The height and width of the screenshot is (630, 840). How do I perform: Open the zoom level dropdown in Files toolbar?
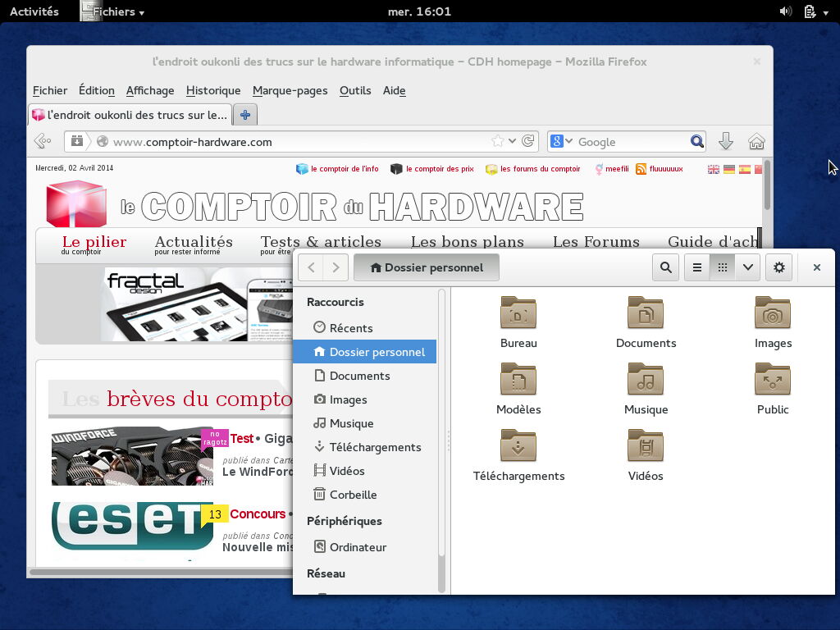(x=747, y=267)
